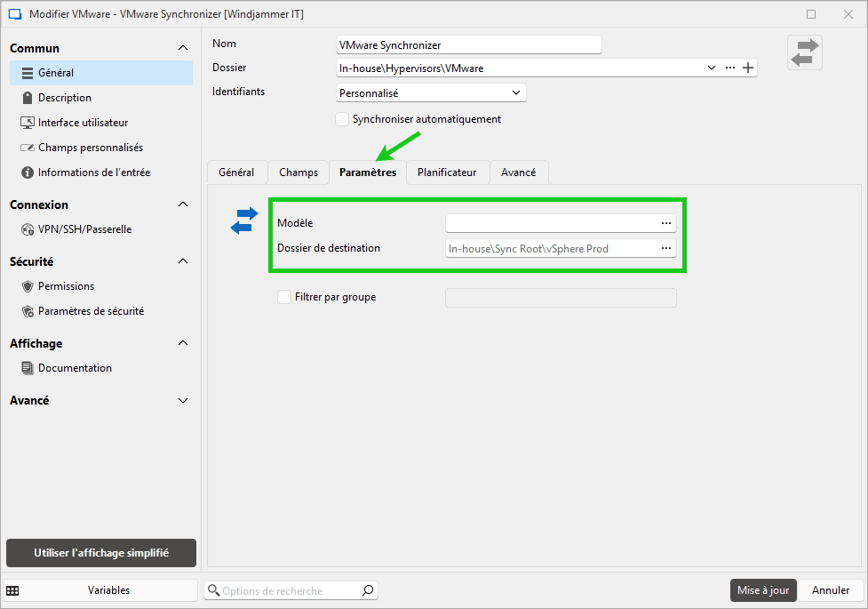Expand the Dossier dropdown arrow
868x609 pixels.
tap(711, 68)
